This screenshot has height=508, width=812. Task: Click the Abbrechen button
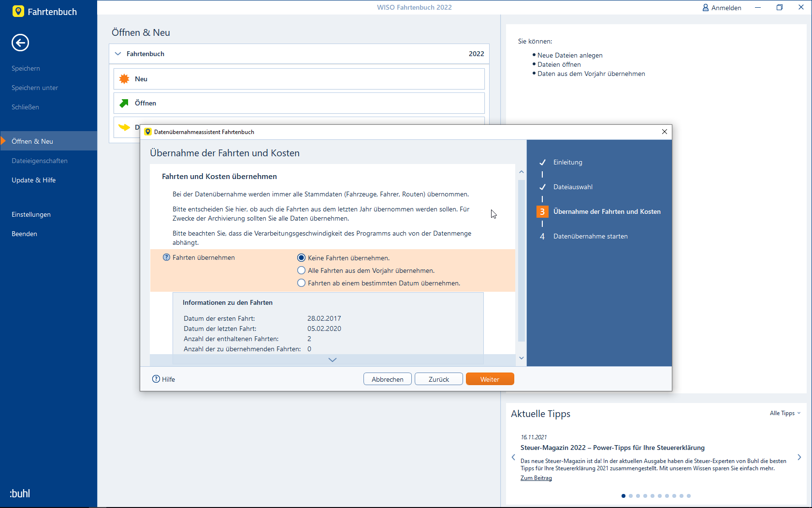(387, 379)
